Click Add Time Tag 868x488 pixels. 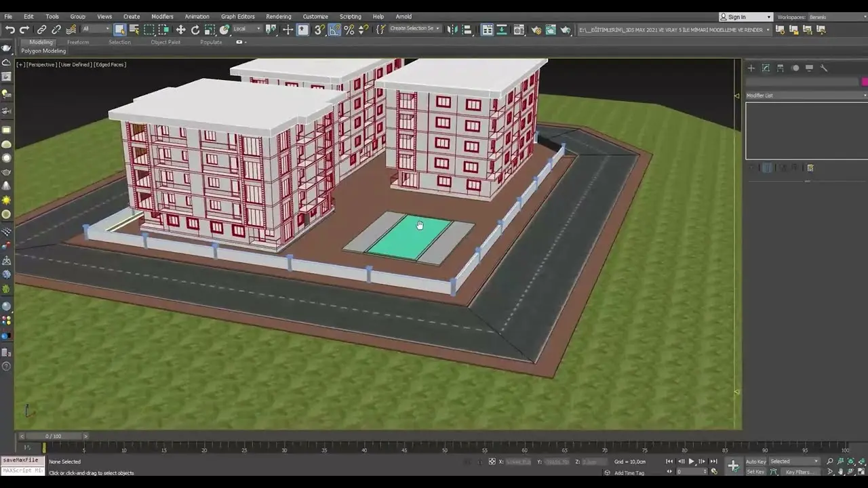point(629,472)
